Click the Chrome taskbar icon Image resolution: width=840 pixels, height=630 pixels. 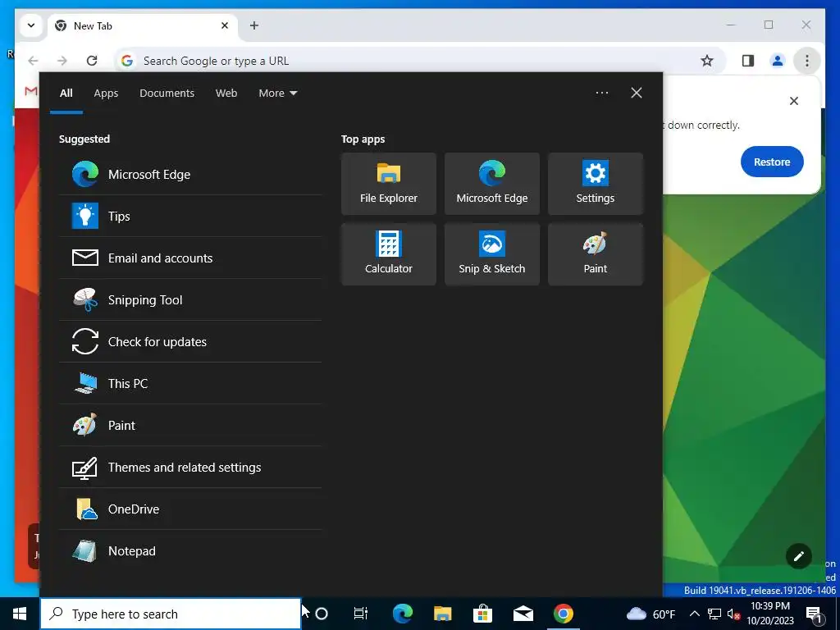click(563, 614)
